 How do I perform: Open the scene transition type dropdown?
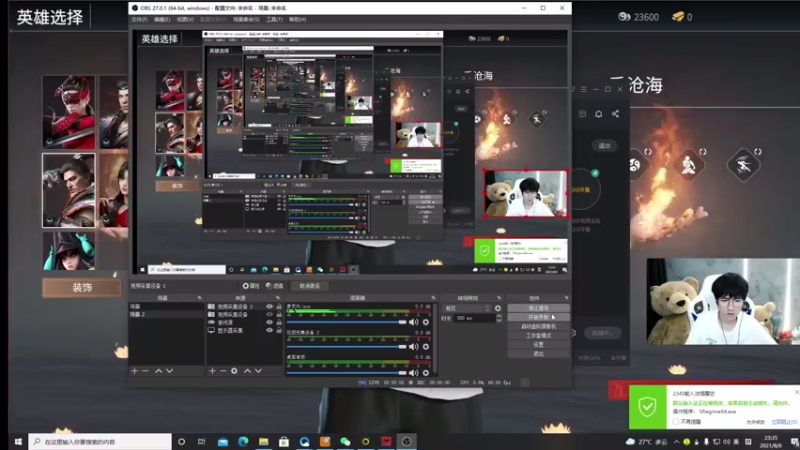tap(467, 308)
